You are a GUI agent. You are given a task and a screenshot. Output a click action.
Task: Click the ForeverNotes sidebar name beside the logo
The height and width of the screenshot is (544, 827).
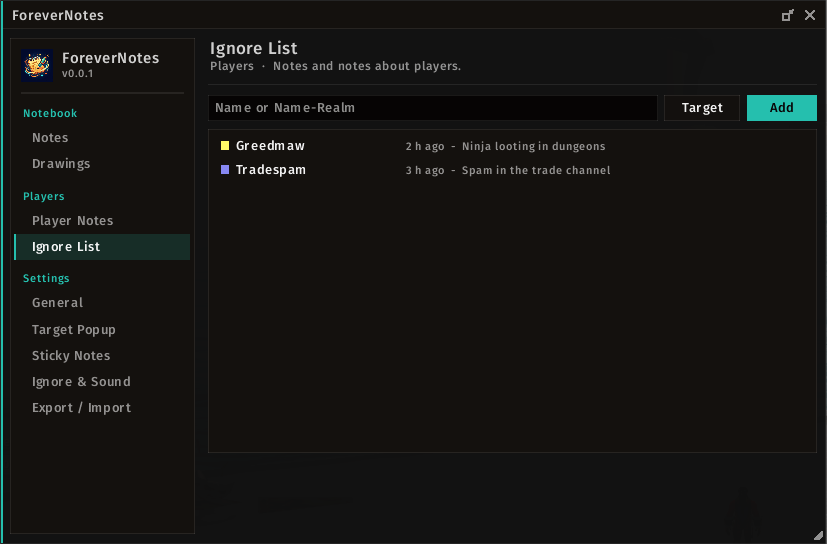[111, 58]
